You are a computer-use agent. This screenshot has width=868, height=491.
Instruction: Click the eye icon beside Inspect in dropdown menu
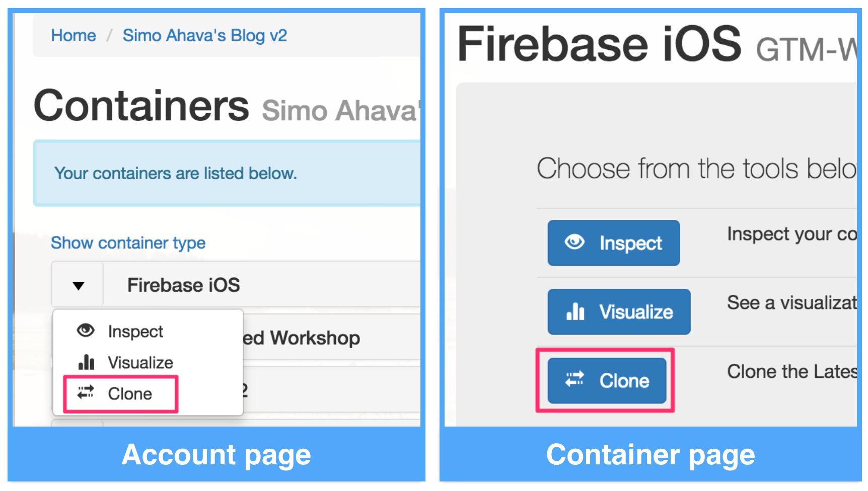click(x=86, y=331)
